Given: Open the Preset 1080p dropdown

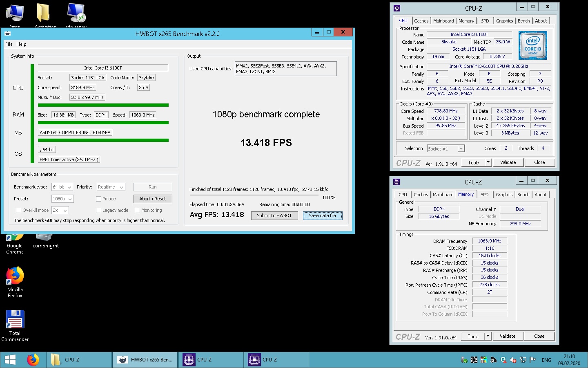Looking at the screenshot, I should click(62, 199).
